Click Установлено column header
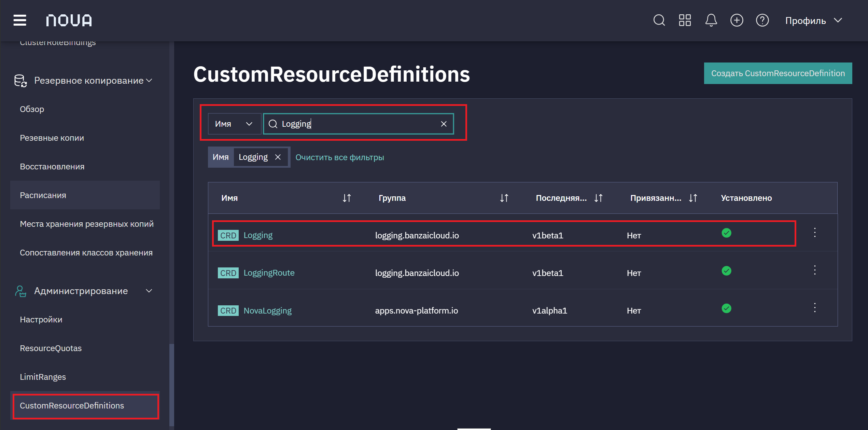 746,198
